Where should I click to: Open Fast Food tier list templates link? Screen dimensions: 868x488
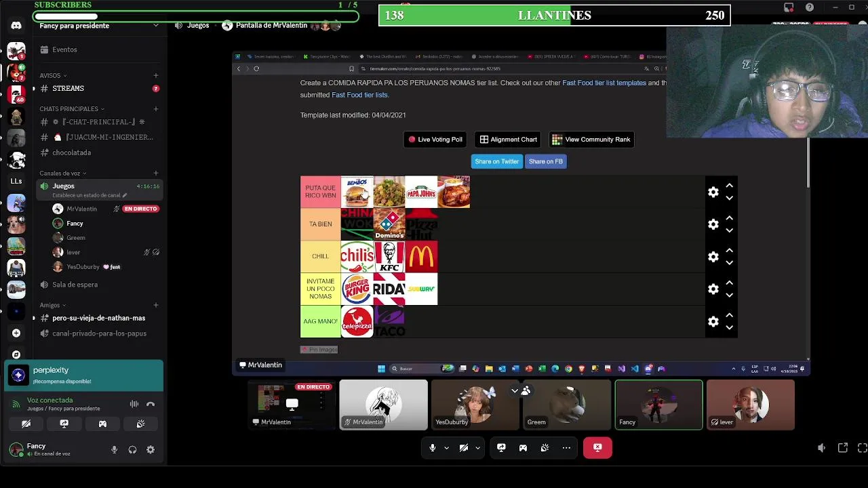(x=604, y=83)
